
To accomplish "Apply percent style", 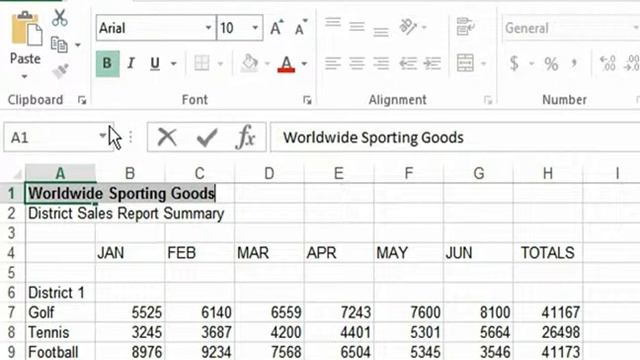I will pos(551,64).
